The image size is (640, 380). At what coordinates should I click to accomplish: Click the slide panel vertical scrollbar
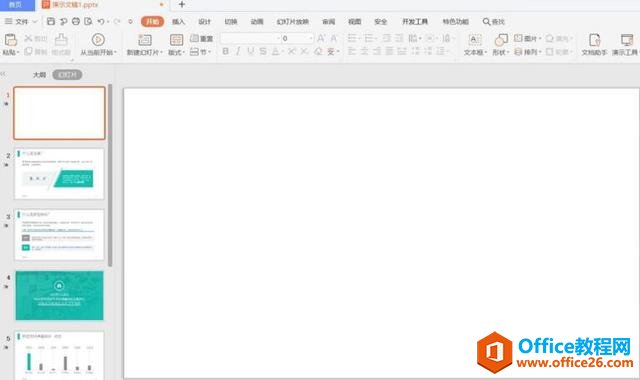click(x=110, y=176)
